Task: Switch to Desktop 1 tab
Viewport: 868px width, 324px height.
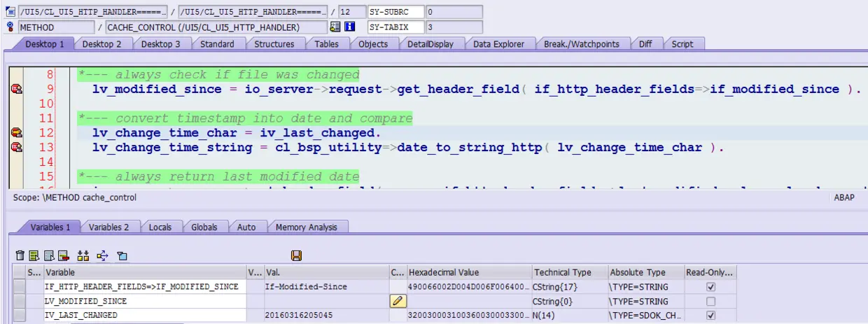Action: coord(45,43)
